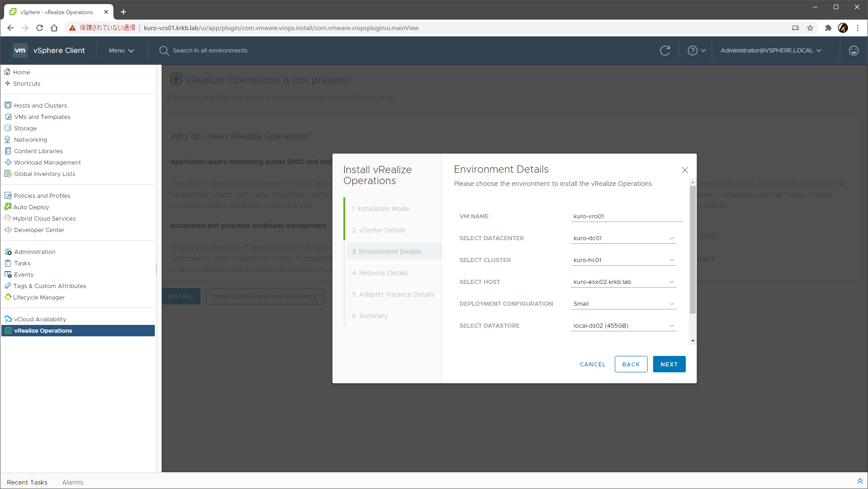This screenshot has height=489, width=868.
Task: Click the NEXT button
Action: coord(669,364)
